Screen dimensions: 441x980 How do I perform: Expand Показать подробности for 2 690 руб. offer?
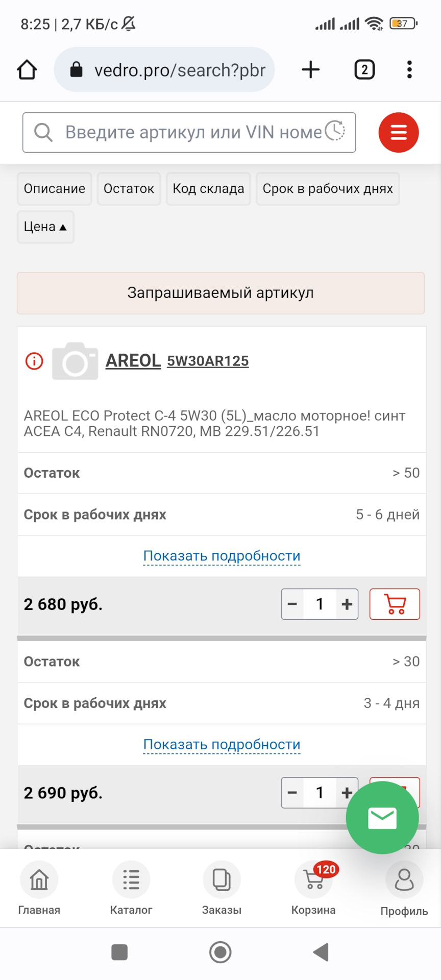[222, 745]
